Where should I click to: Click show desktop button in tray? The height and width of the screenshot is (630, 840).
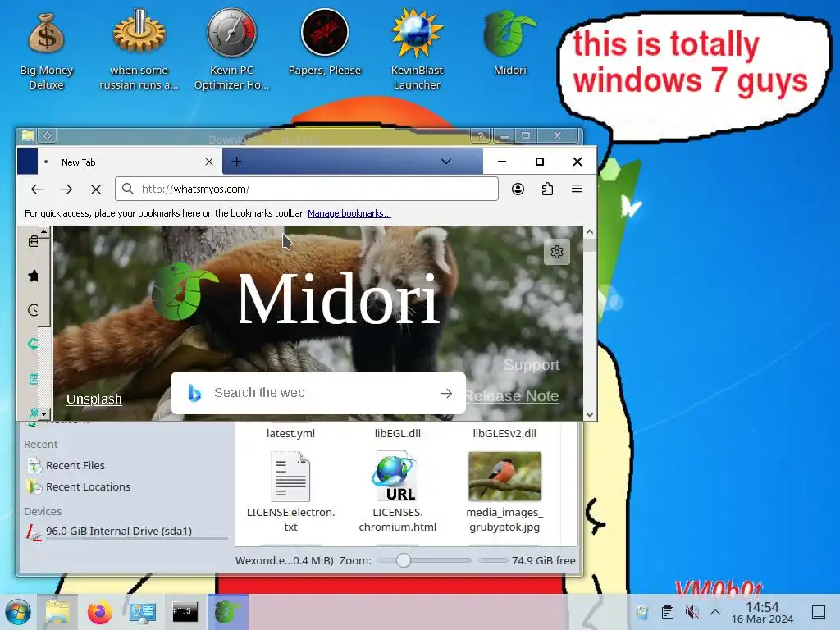click(x=819, y=612)
